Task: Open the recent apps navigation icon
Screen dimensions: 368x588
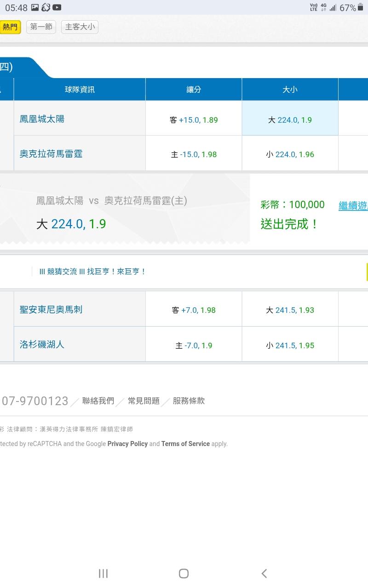Action: 103,573
